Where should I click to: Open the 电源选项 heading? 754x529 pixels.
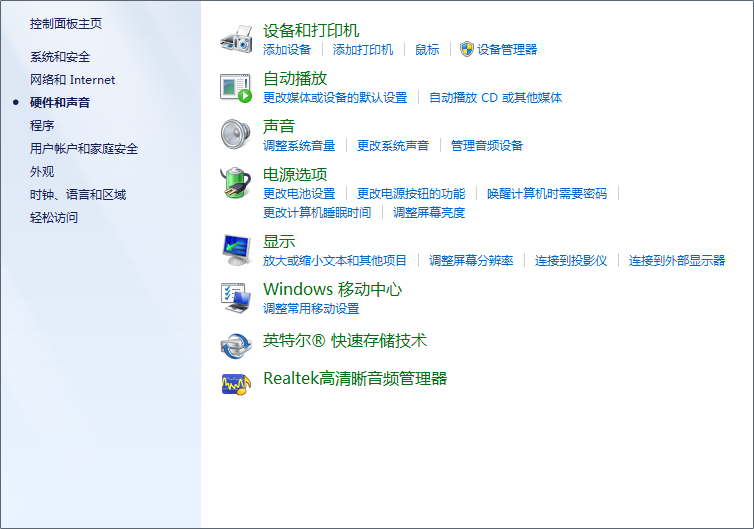pyautogui.click(x=295, y=174)
